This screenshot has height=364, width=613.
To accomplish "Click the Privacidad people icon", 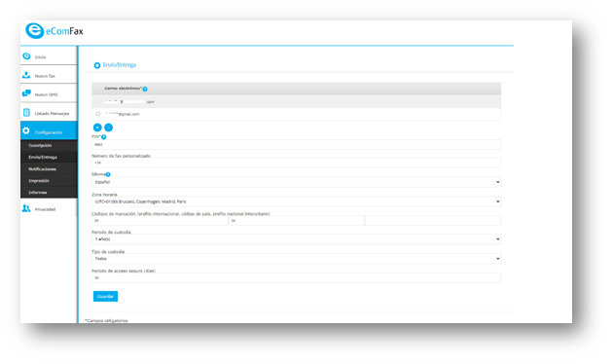I will [x=26, y=208].
